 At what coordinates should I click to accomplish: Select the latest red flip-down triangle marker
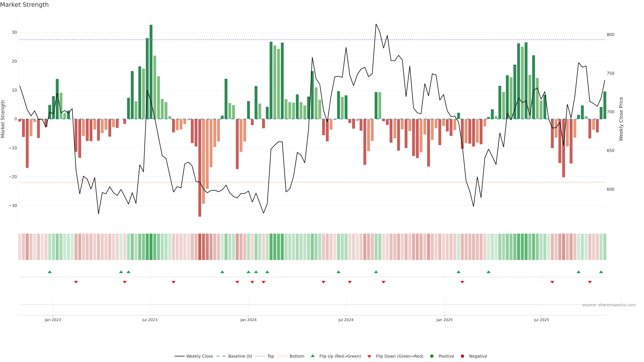coord(590,282)
